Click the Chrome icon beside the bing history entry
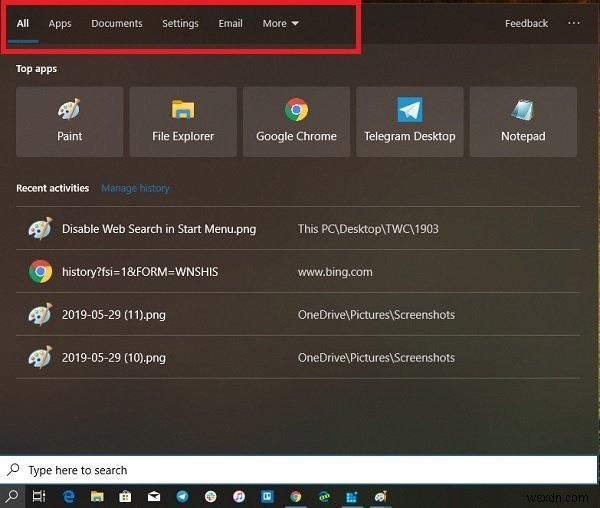The image size is (600, 508). pyautogui.click(x=40, y=272)
